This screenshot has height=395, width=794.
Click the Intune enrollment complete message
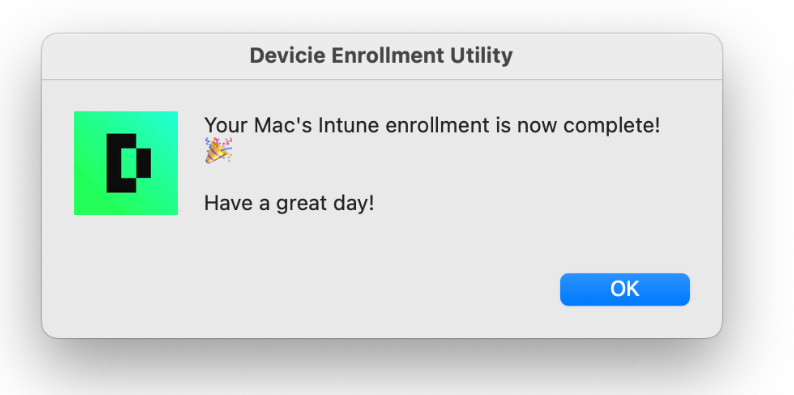[432, 125]
